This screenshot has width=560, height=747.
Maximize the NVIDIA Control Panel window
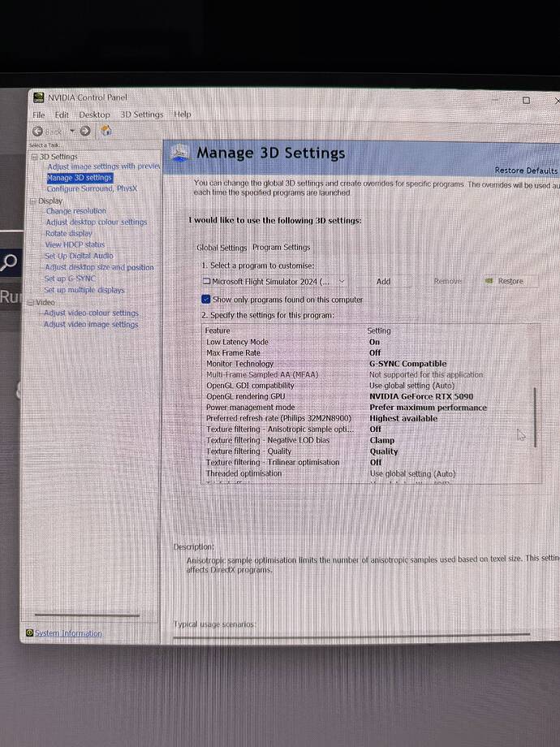pos(526,100)
